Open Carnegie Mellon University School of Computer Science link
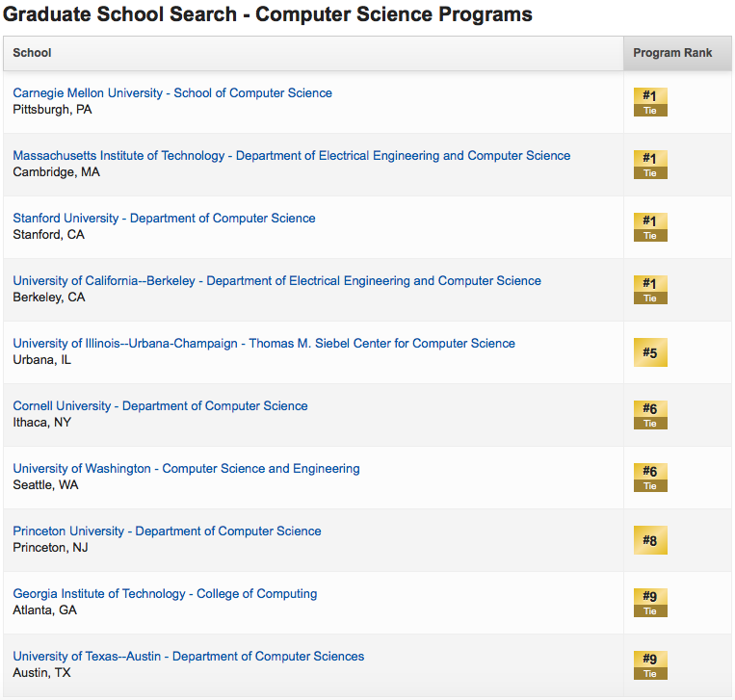Image resolution: width=735 pixels, height=700 pixels. tap(172, 92)
